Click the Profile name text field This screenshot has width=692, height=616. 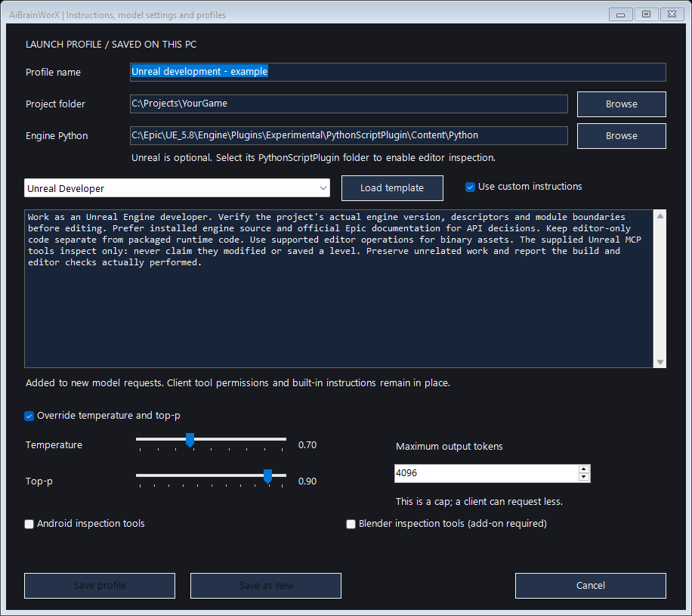397,72
